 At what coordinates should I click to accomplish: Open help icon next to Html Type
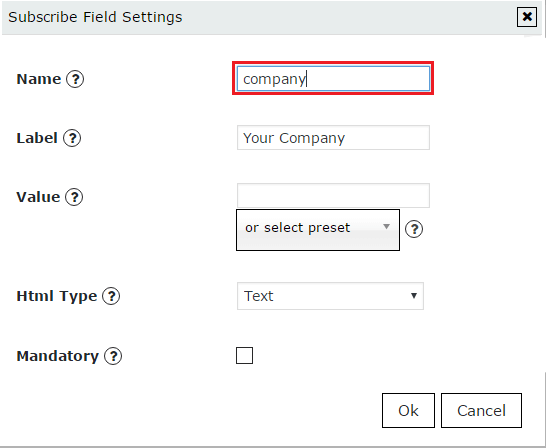[111, 296]
